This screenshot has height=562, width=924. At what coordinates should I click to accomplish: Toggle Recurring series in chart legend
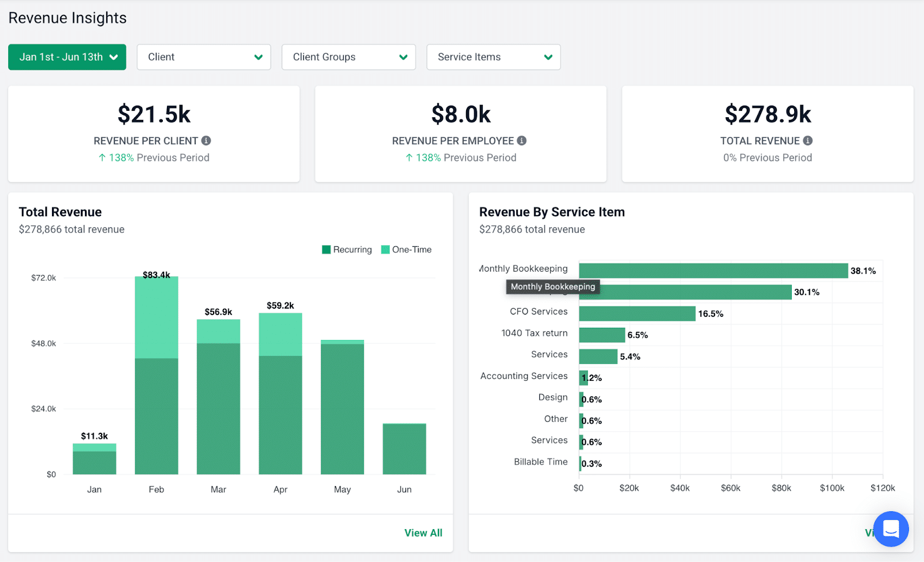point(347,250)
